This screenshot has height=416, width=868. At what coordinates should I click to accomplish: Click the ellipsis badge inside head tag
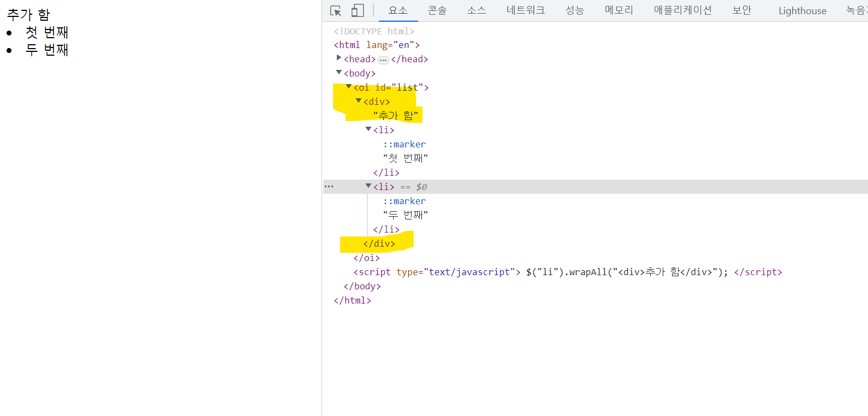[x=383, y=60]
